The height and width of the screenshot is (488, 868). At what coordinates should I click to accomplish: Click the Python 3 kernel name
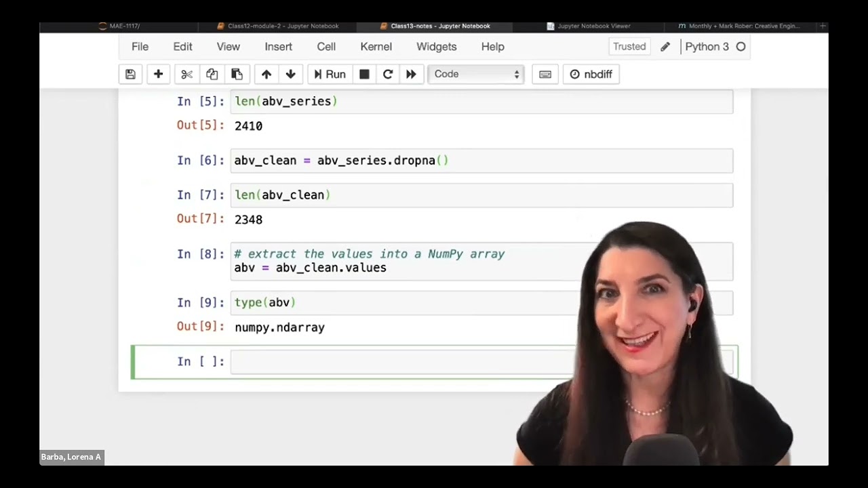pos(707,47)
